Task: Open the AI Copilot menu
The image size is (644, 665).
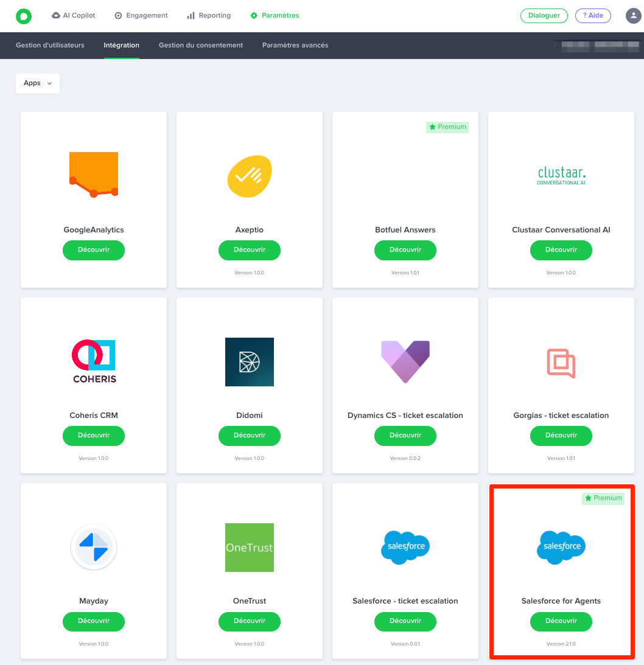Action: [x=74, y=16]
